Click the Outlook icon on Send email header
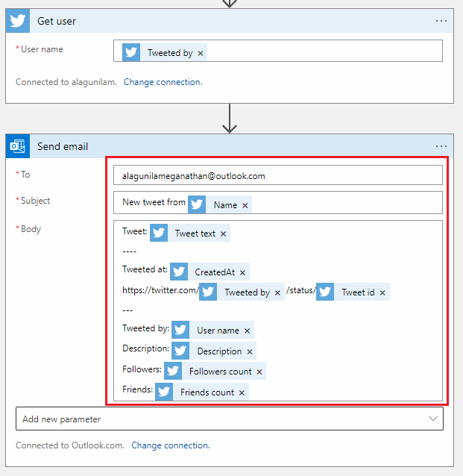Viewport: 463px width, 476px height. 18,146
